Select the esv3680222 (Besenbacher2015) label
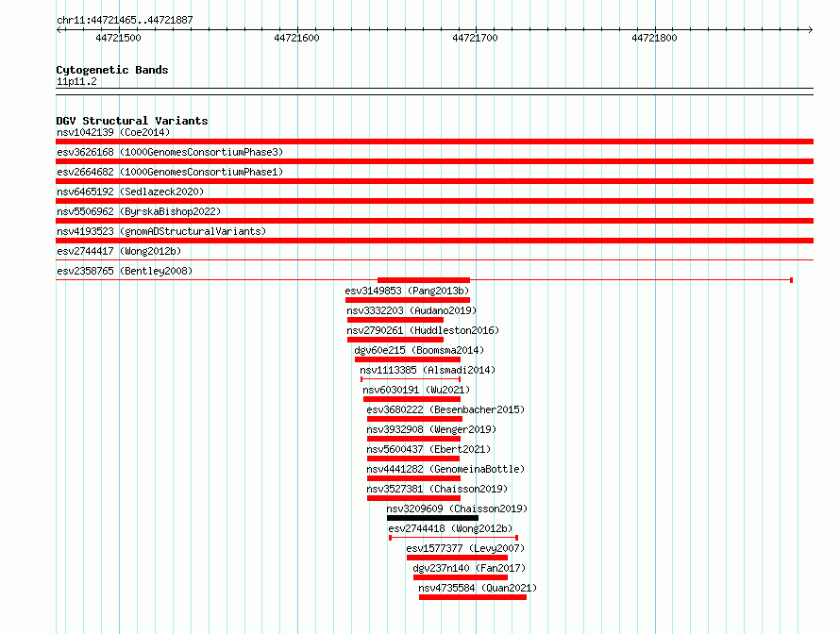This screenshot has height=634, width=840. [445, 409]
